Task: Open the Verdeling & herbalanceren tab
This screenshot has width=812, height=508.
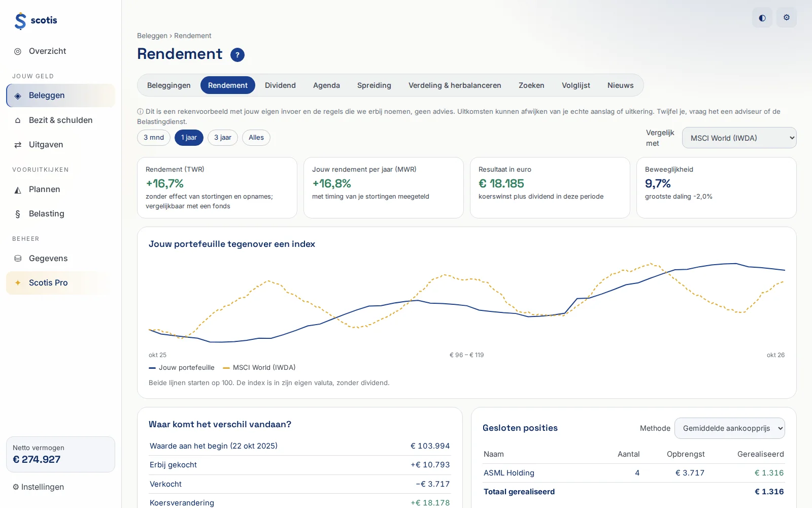Action: point(455,85)
